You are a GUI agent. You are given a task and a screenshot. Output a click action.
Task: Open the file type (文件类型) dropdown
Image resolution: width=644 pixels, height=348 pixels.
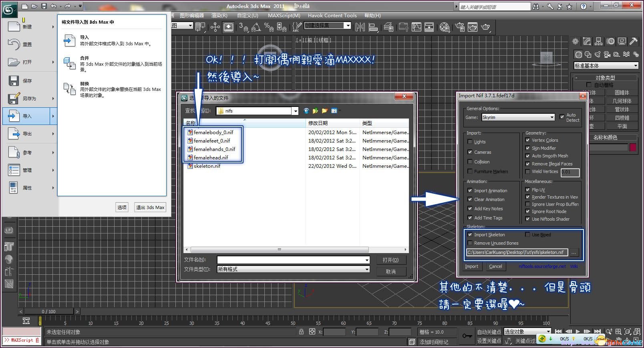coord(293,269)
